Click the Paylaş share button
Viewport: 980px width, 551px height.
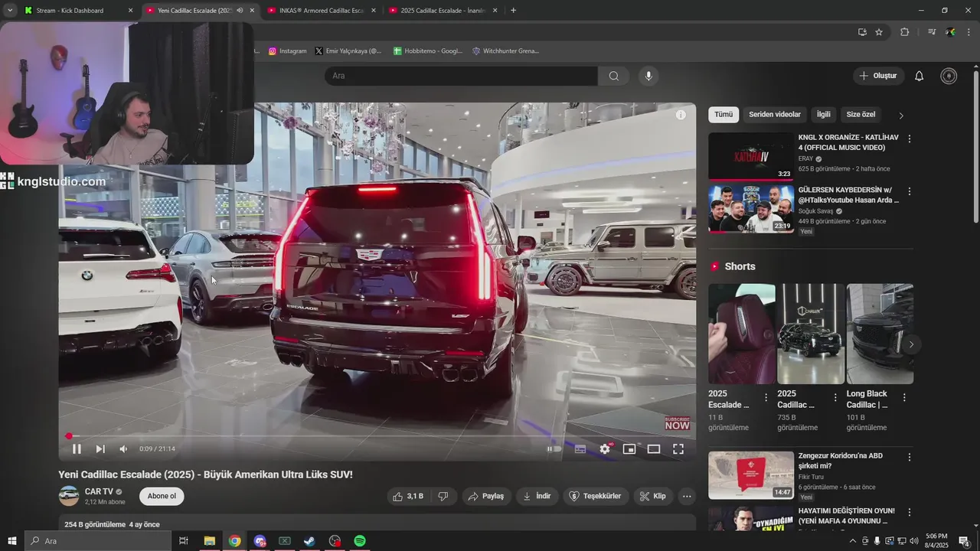[x=486, y=496]
